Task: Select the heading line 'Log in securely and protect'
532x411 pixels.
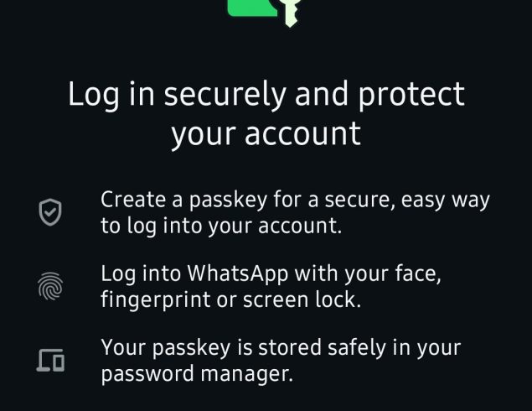Action: tap(266, 95)
